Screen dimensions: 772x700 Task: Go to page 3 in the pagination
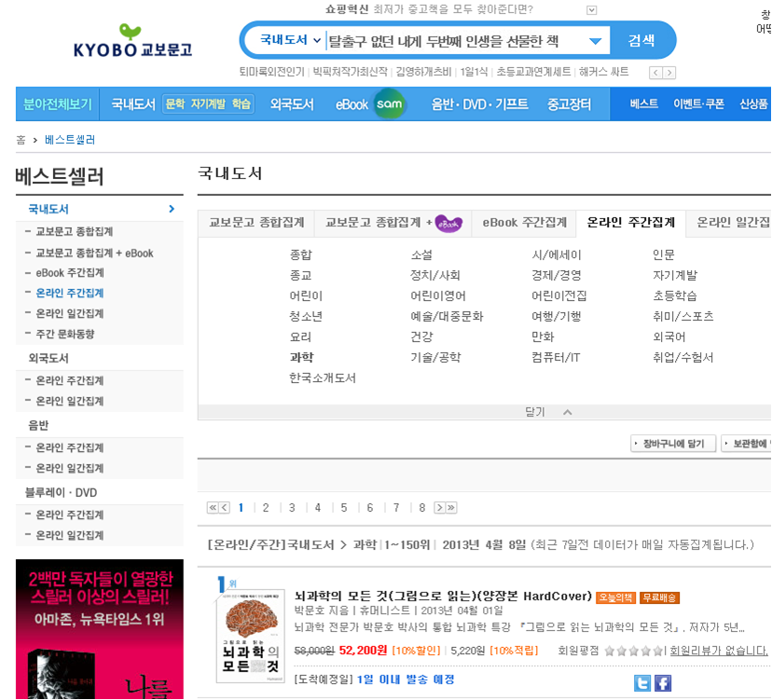point(292,508)
